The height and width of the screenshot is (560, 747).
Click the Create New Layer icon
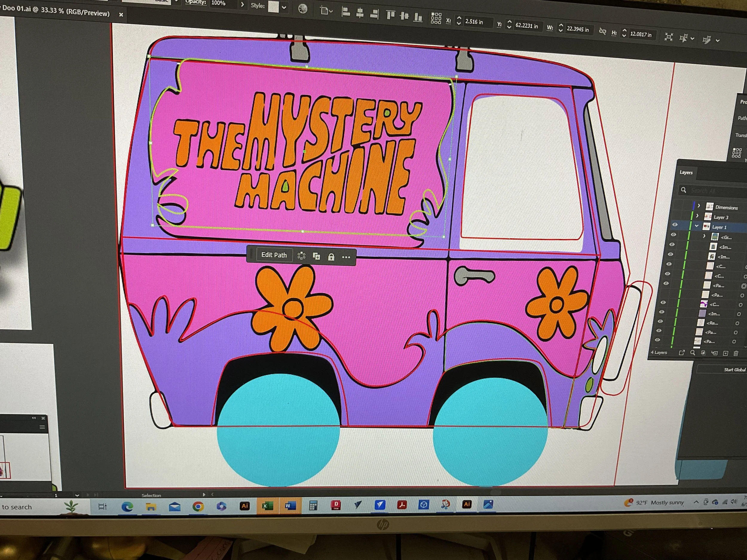(x=725, y=353)
